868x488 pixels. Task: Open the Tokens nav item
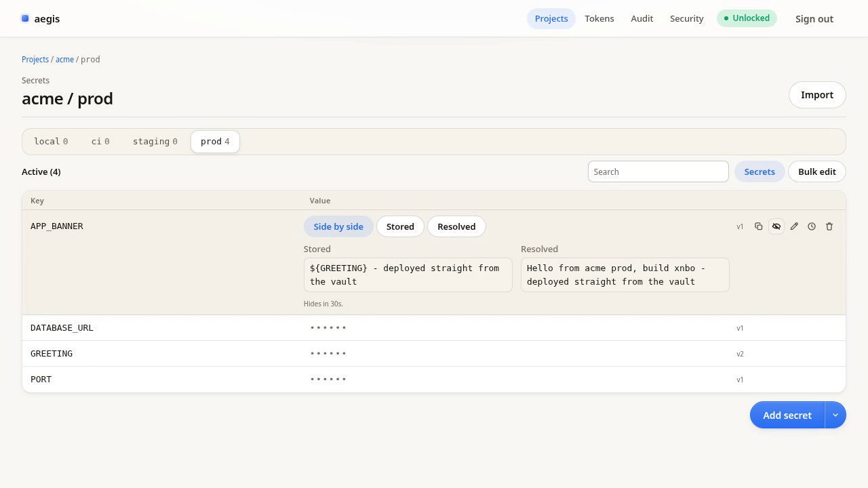pyautogui.click(x=599, y=18)
